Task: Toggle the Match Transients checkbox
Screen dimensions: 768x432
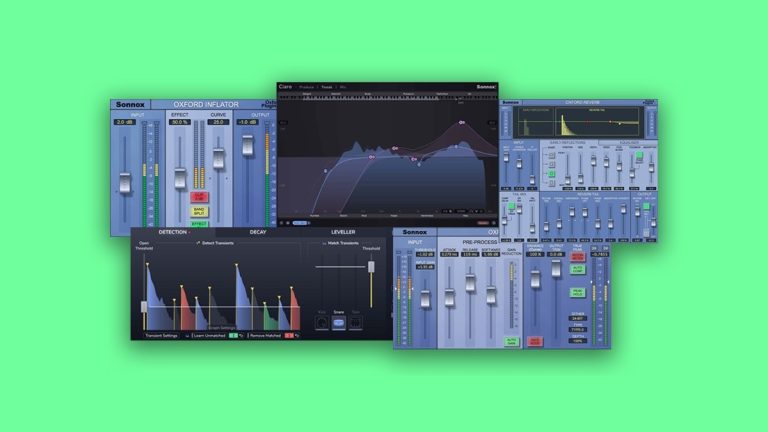Action: coord(324,243)
